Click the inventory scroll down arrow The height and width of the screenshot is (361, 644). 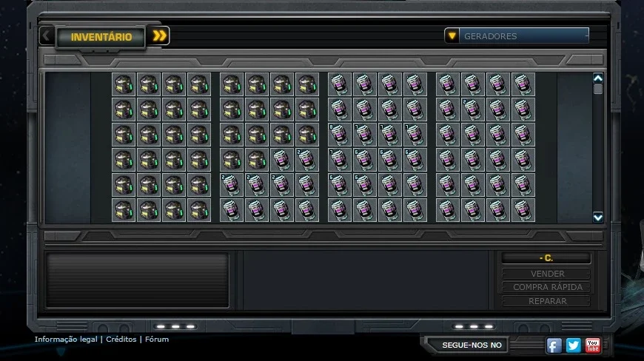[x=598, y=217]
